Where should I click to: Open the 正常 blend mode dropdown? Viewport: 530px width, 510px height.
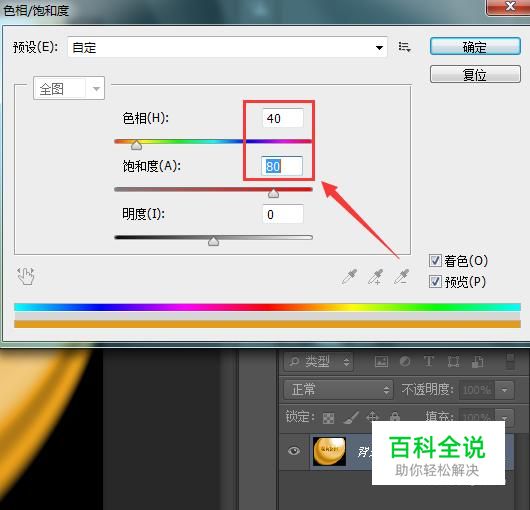[338, 390]
